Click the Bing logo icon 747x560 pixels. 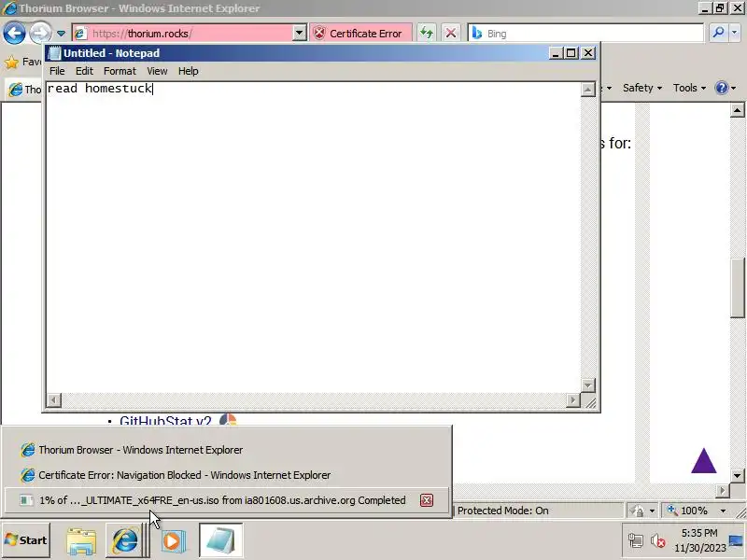476,33
